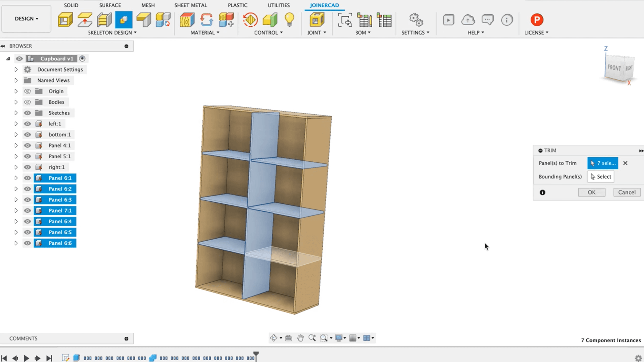Select the wood grain Material icon
The image size is (644, 362).
[187, 20]
